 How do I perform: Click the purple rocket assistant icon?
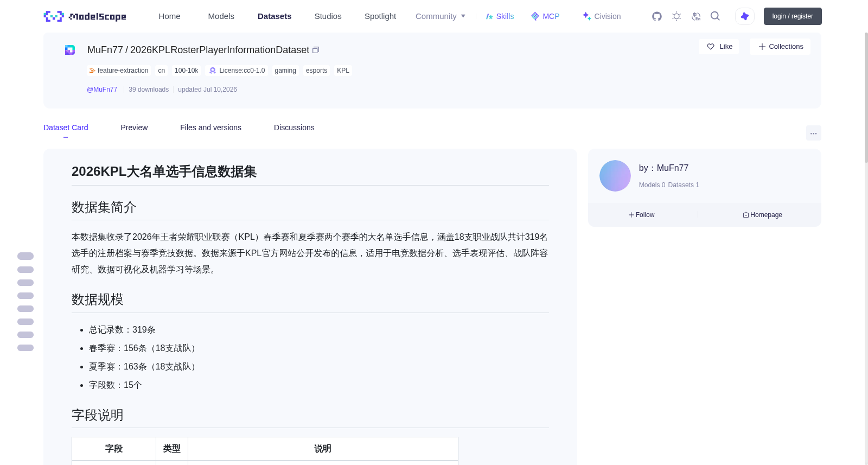point(745,16)
